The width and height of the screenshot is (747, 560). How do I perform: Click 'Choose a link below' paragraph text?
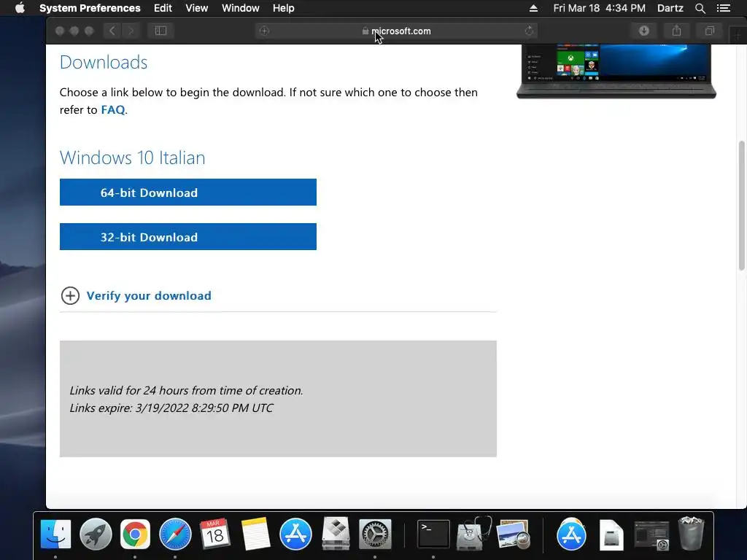click(268, 101)
